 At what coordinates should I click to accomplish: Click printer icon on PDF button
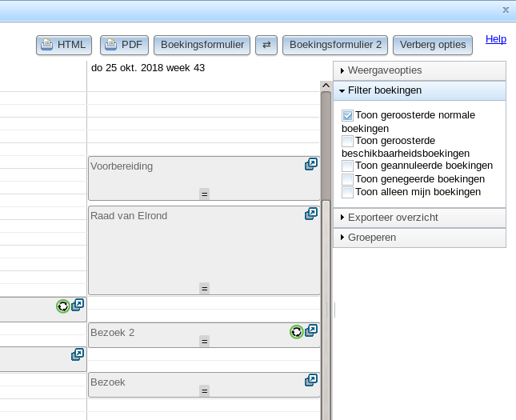tap(110, 45)
